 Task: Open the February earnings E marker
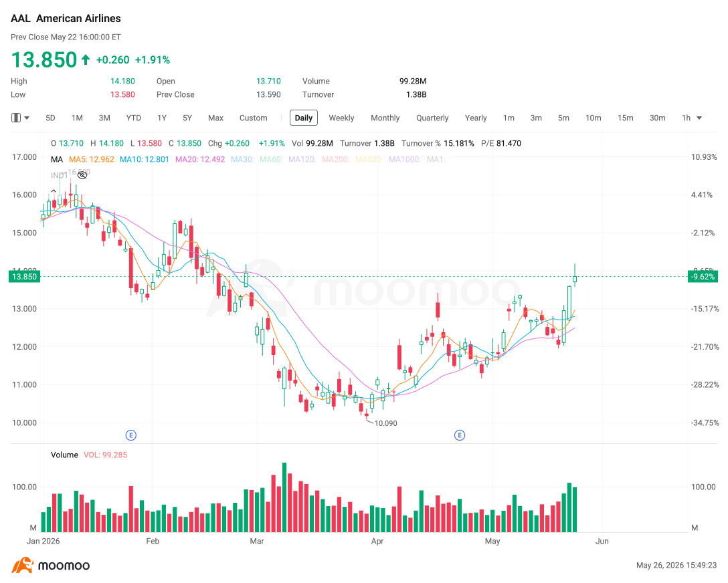(131, 435)
